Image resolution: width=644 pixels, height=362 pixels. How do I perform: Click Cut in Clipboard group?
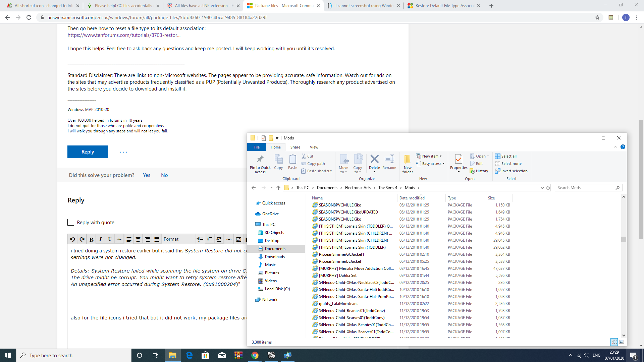pyautogui.click(x=307, y=156)
